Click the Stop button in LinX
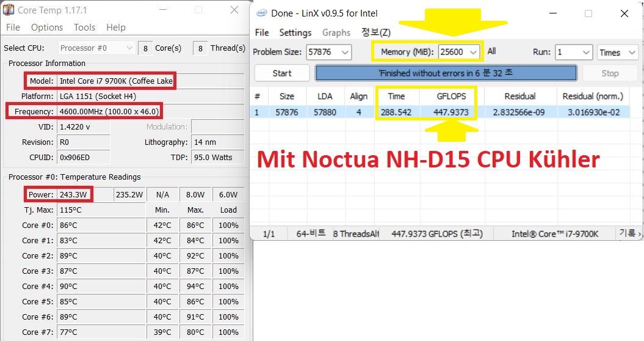 [610, 73]
